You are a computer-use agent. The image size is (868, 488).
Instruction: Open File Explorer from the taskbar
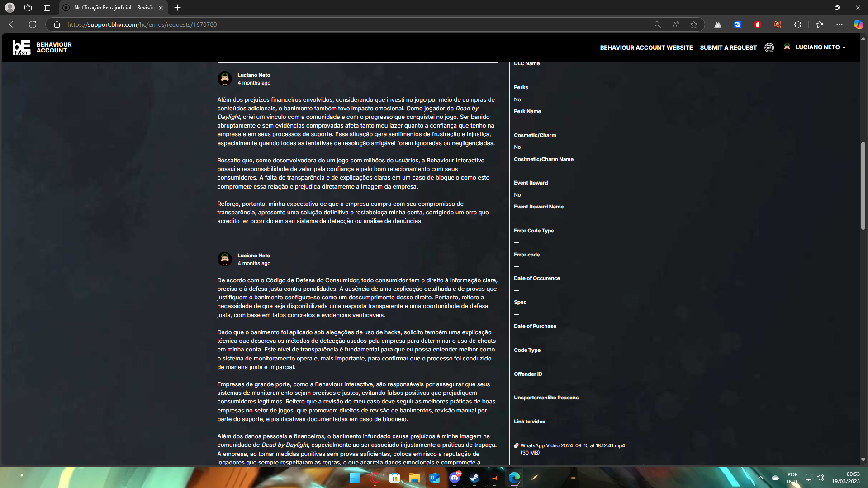[x=415, y=478]
